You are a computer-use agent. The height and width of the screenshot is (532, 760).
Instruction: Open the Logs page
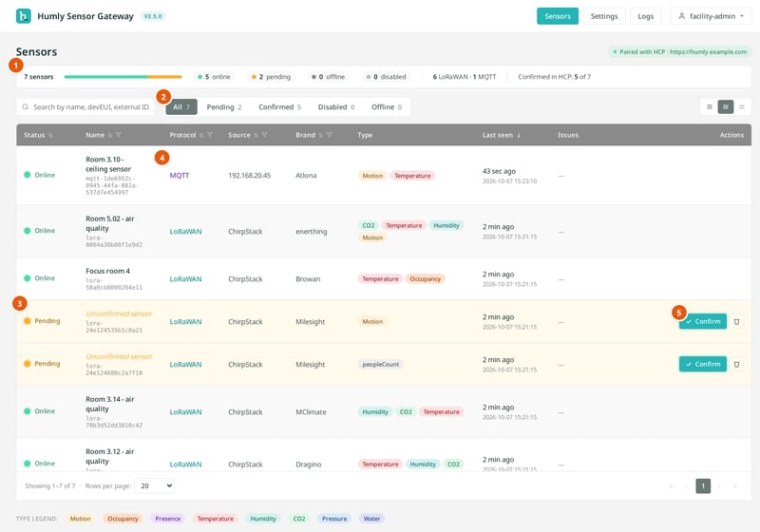point(646,16)
